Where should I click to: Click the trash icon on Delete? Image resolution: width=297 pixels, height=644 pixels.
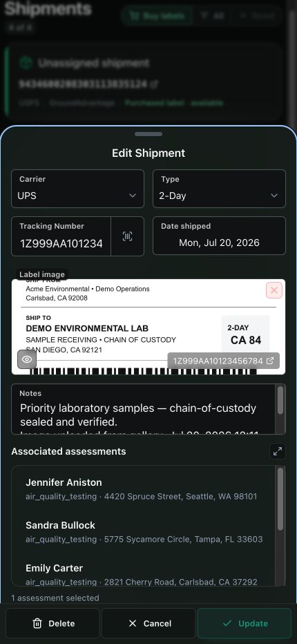pyautogui.click(x=37, y=623)
